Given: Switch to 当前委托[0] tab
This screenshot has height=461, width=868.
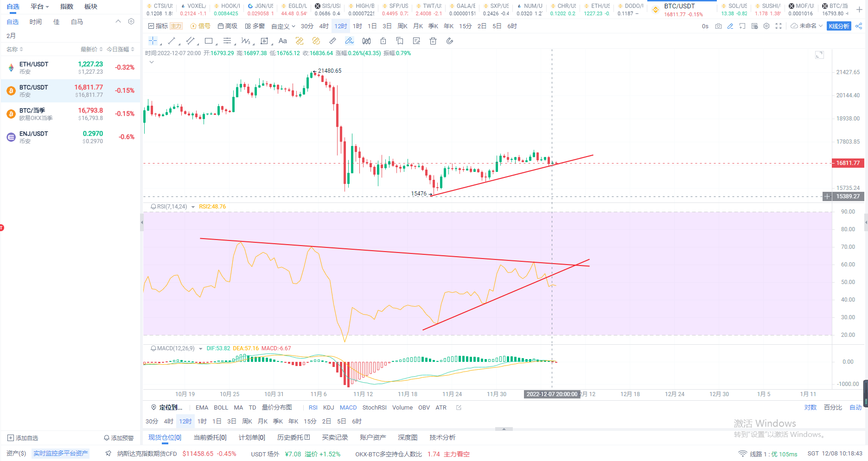Looking at the screenshot, I should [x=210, y=437].
